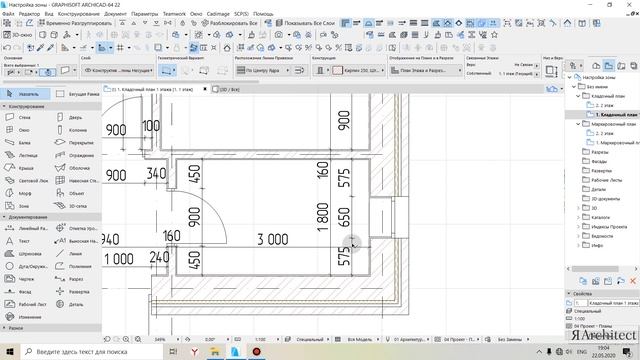Open reference line dropdown По Центру Ядра
This screenshot has height=360, width=640.
click(262, 71)
